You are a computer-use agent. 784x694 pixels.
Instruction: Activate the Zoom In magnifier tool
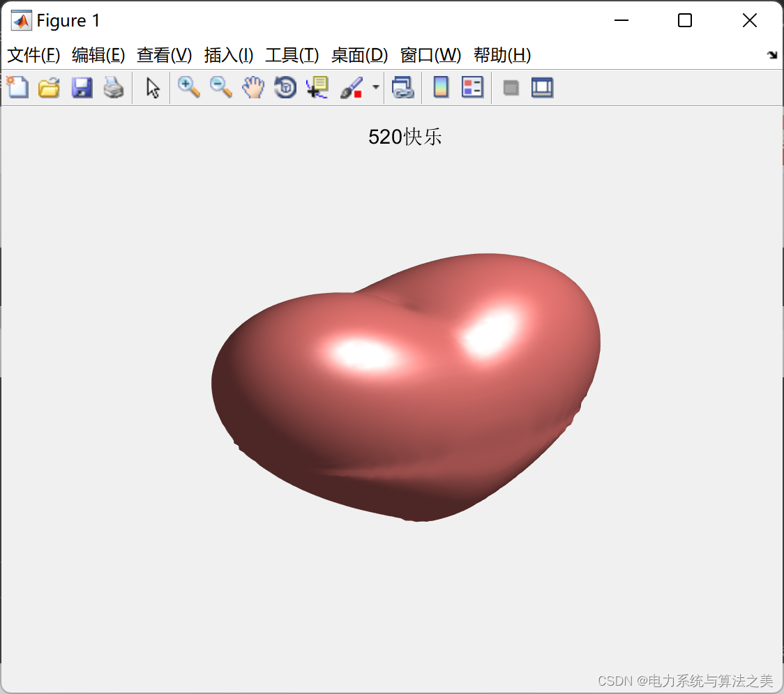click(x=189, y=87)
